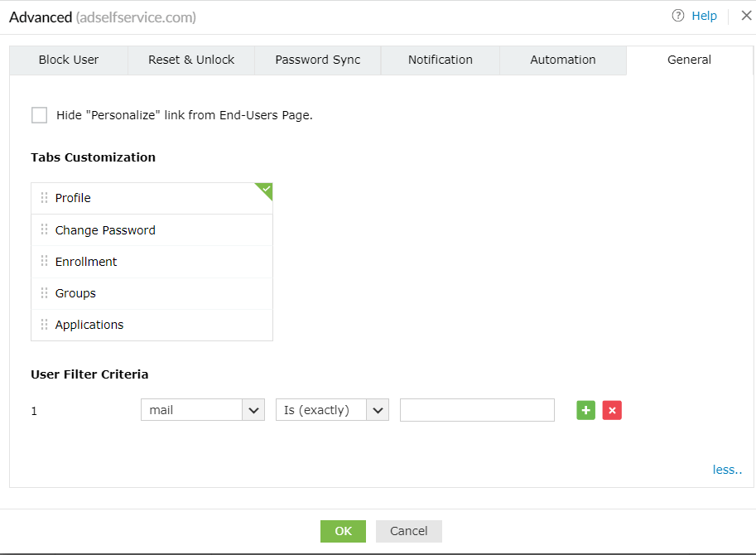Go to the Password Sync tab
This screenshot has height=555, width=756.
coord(318,60)
